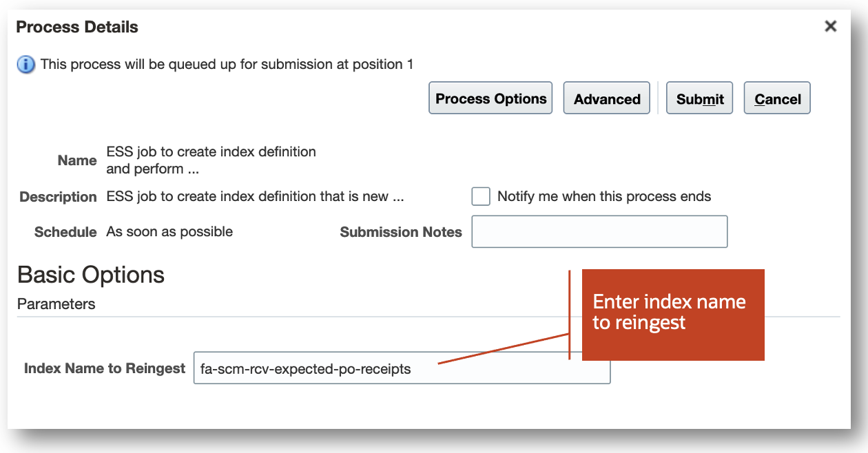This screenshot has width=868, height=453.
Task: Click the 'Notify me when this process ends' label
Action: pos(603,196)
